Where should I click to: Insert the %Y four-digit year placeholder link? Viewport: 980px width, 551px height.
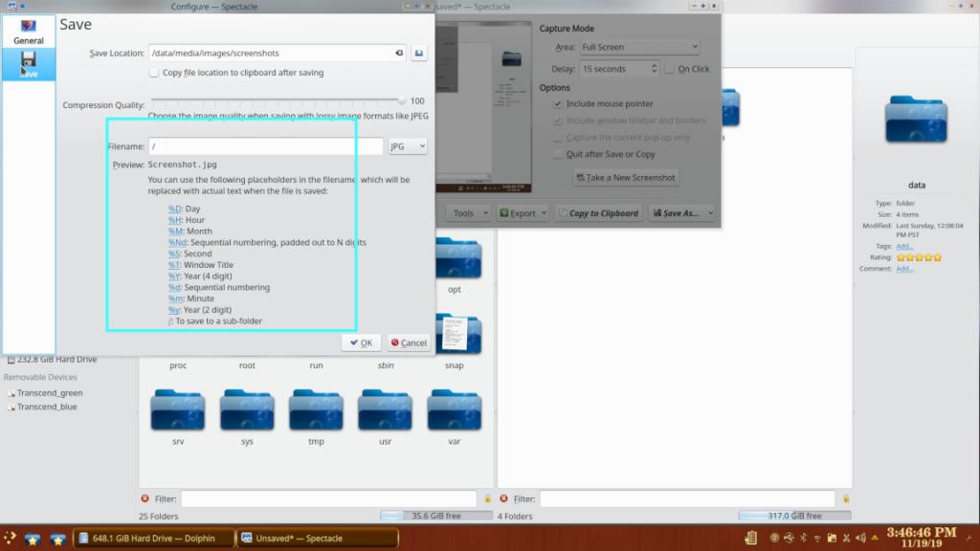point(174,276)
